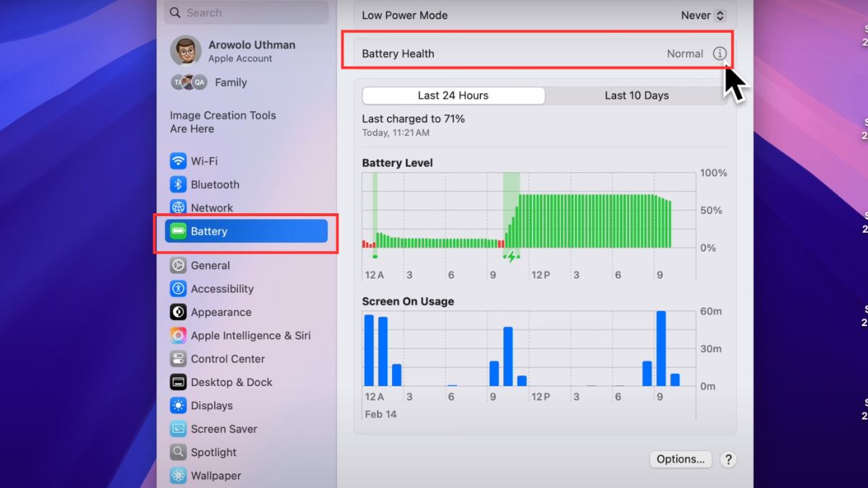
Task: Click Apple Intelligence & Siri icon
Action: tap(178, 335)
